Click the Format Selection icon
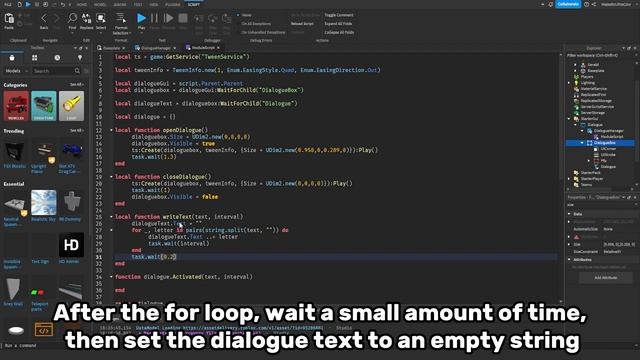Image resolution: width=640 pixels, height=360 pixels. tap(121, 18)
